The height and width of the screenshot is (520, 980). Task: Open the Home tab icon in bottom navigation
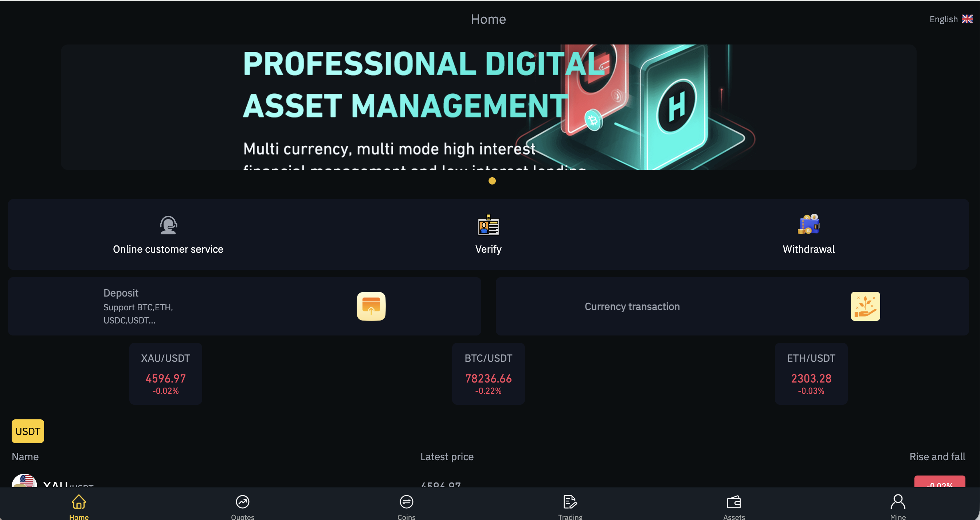(79, 502)
